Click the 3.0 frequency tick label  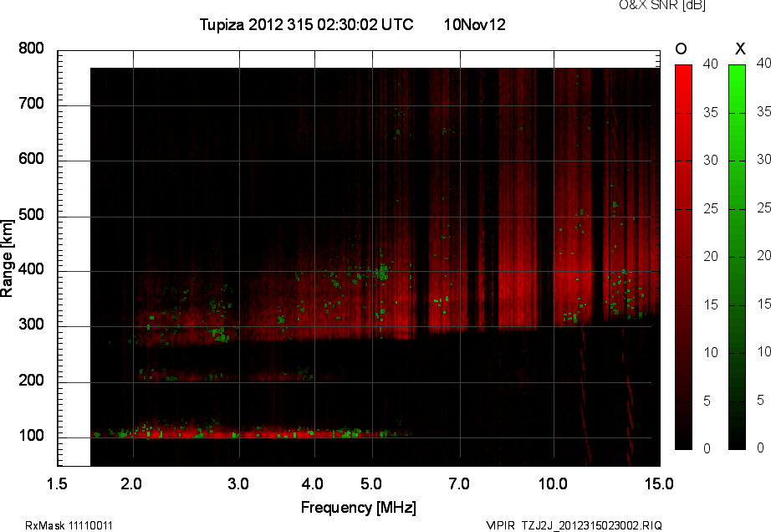click(x=238, y=483)
